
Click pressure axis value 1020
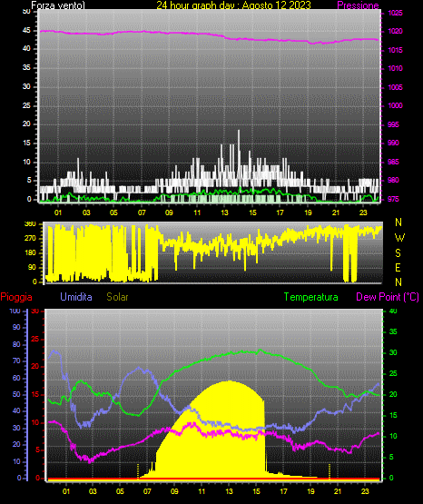point(395,31)
